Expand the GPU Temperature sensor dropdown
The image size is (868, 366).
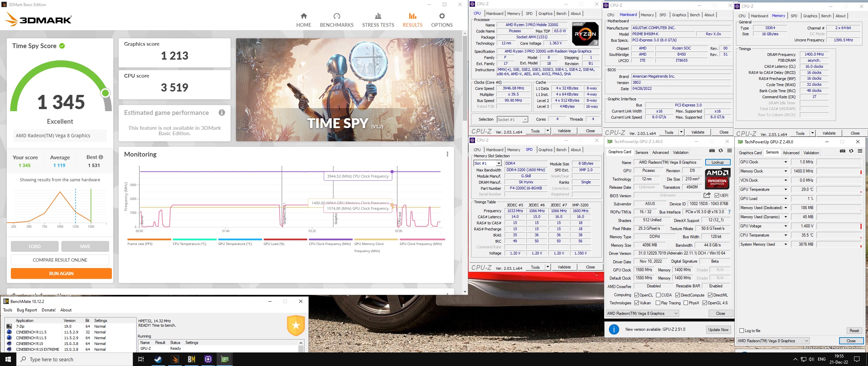coord(785,189)
